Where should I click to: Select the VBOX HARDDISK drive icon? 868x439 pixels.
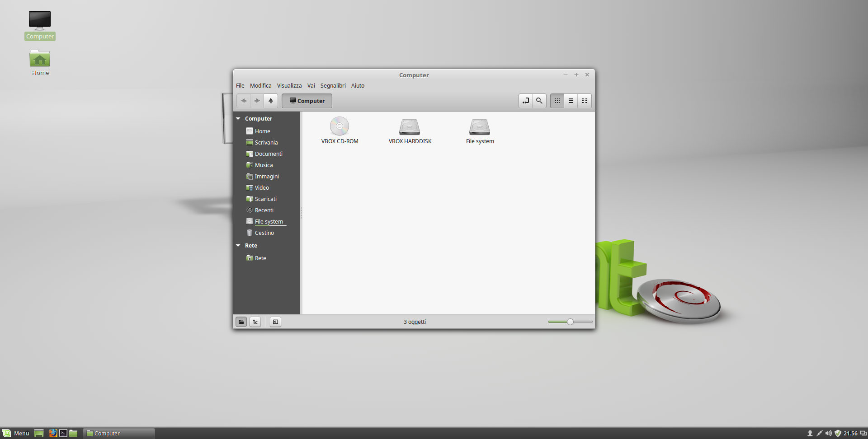[410, 127]
